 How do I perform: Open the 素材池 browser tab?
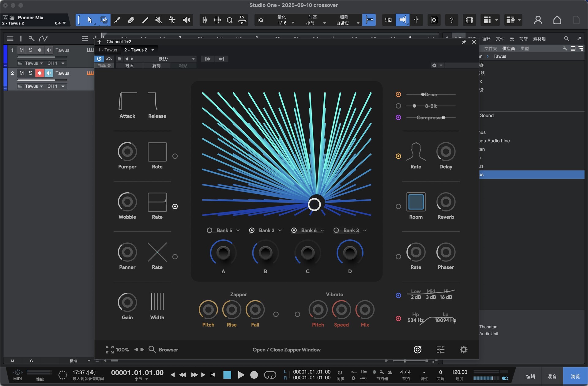539,39
